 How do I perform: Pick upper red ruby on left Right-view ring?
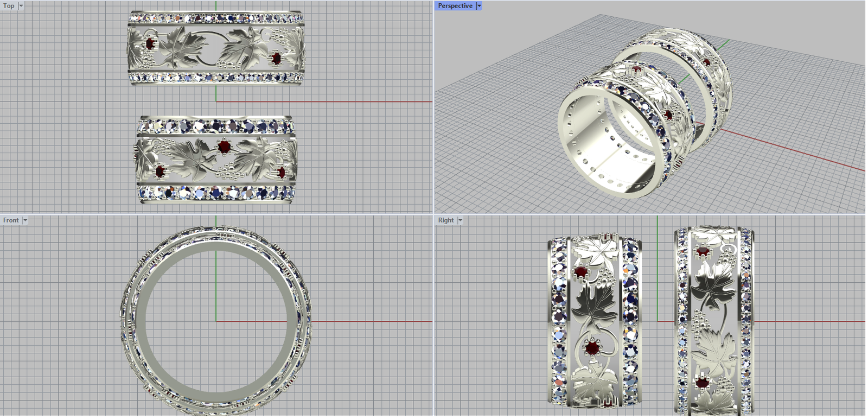(582, 271)
